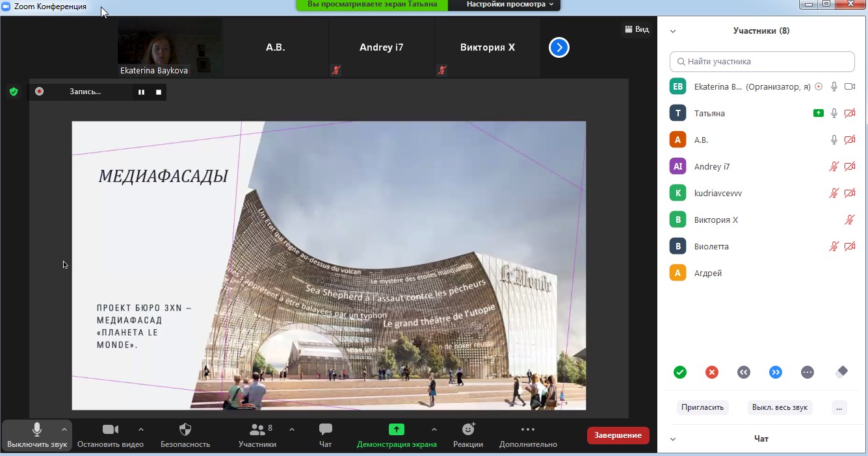Screen dimensions: 868x456
Task: Open the Чат toolbar item
Action: (326, 435)
